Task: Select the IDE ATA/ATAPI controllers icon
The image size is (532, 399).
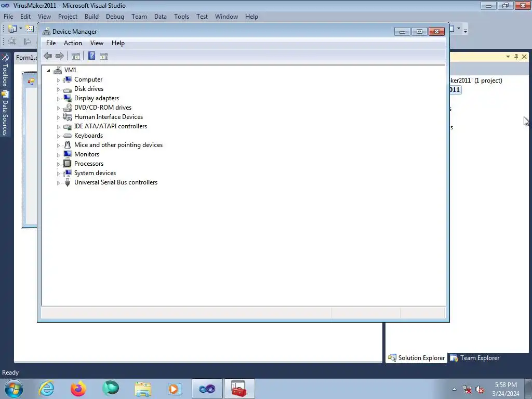Action: coord(68,127)
